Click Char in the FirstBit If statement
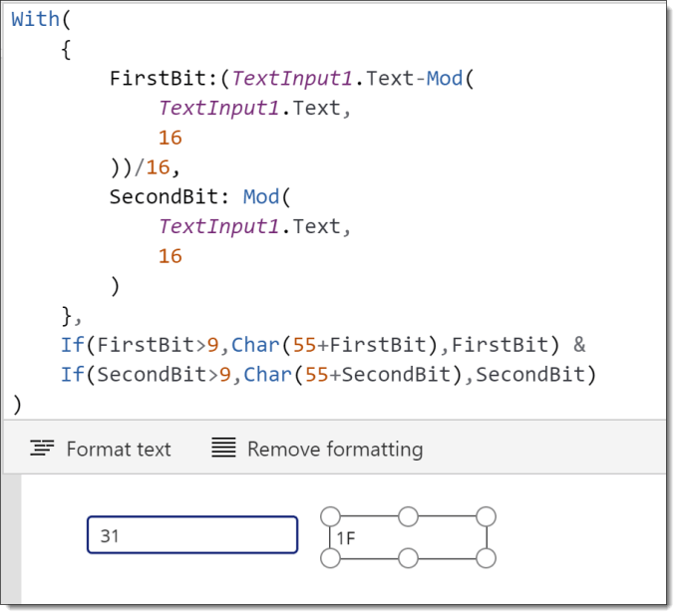Screen dimensions: 678x616 pos(255,346)
